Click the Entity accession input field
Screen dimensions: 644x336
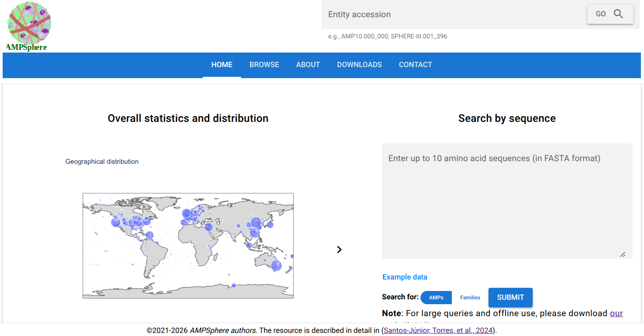click(x=442, y=14)
